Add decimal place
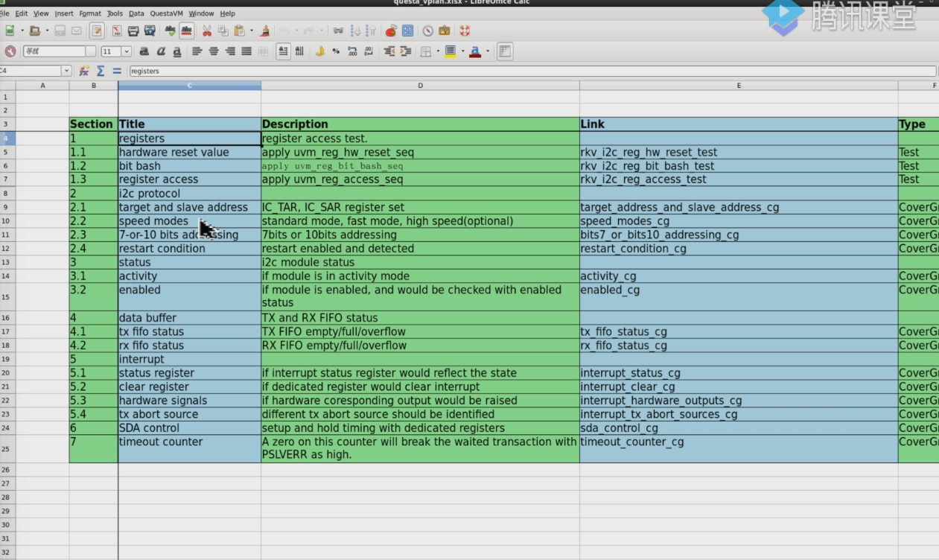 352,51
